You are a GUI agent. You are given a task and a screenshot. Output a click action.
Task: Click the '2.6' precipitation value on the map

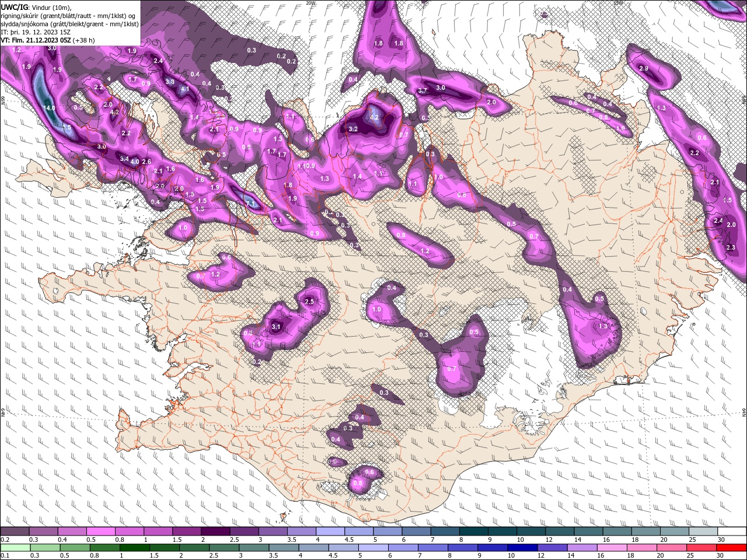click(x=146, y=162)
